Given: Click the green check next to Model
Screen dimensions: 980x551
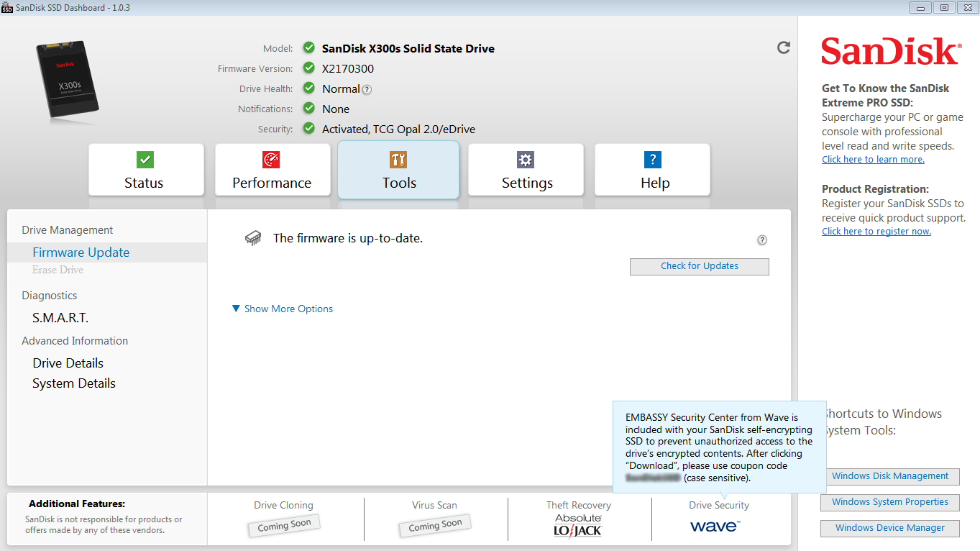Looking at the screenshot, I should 308,48.
